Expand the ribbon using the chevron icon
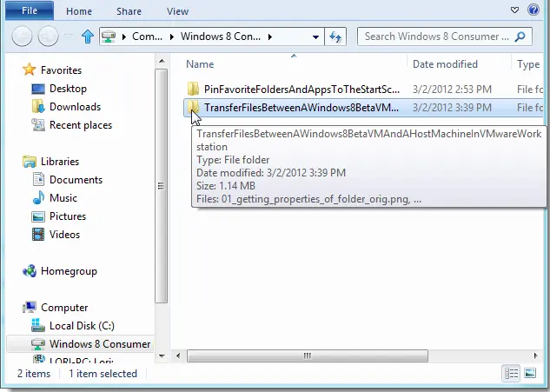 (x=514, y=10)
